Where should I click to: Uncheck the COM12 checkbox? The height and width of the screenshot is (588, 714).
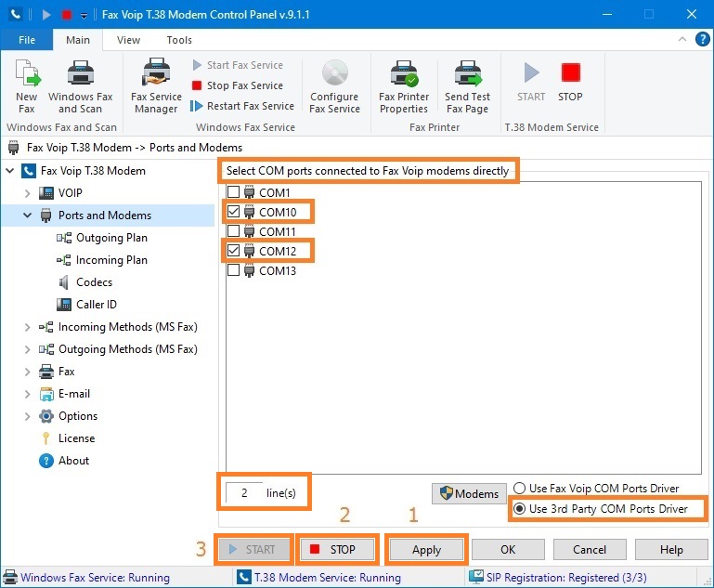pyautogui.click(x=233, y=251)
